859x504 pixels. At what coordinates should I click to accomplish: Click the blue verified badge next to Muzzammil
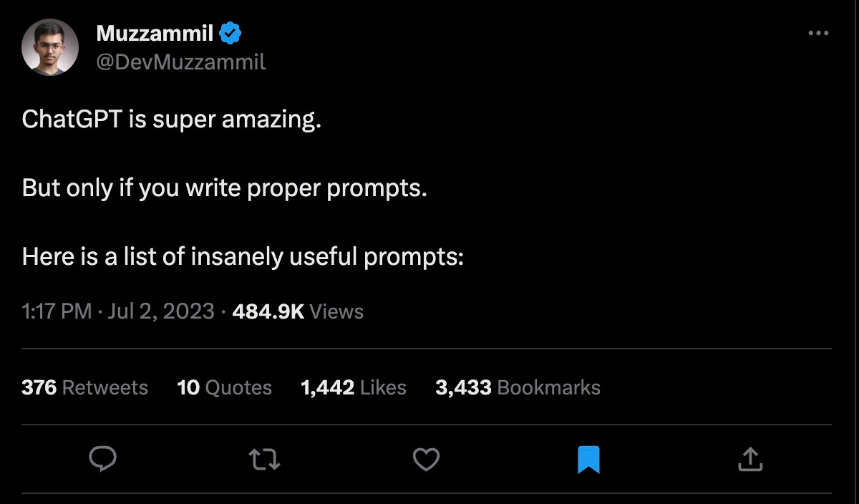229,31
